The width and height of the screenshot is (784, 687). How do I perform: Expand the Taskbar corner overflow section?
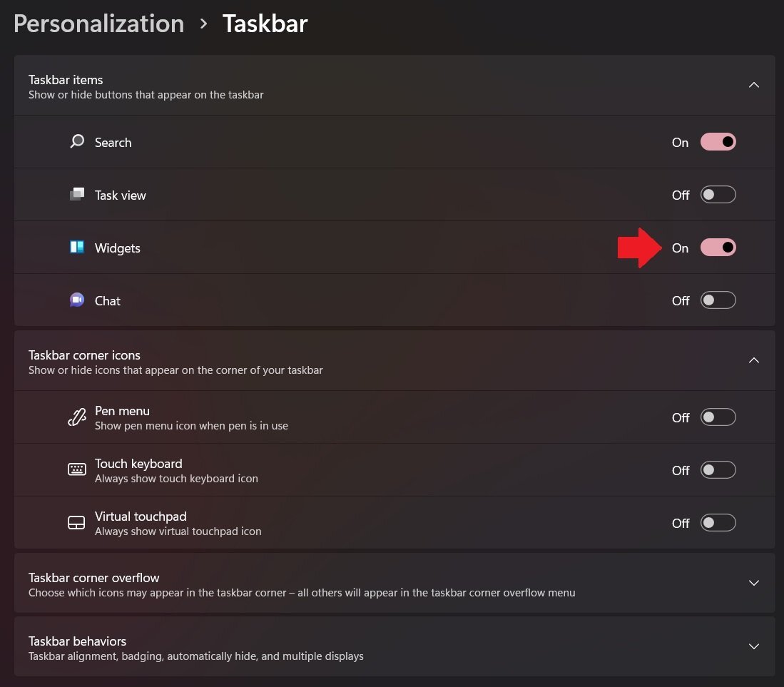click(x=394, y=583)
